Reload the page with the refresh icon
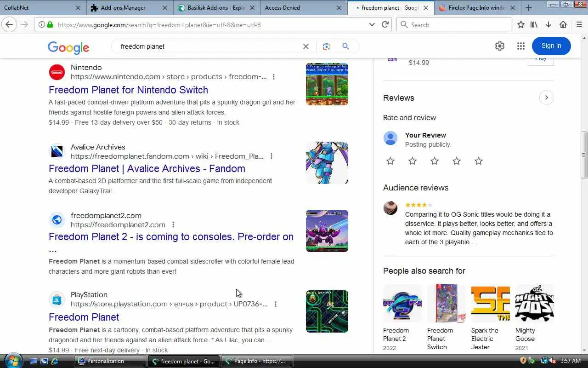 coord(385,24)
